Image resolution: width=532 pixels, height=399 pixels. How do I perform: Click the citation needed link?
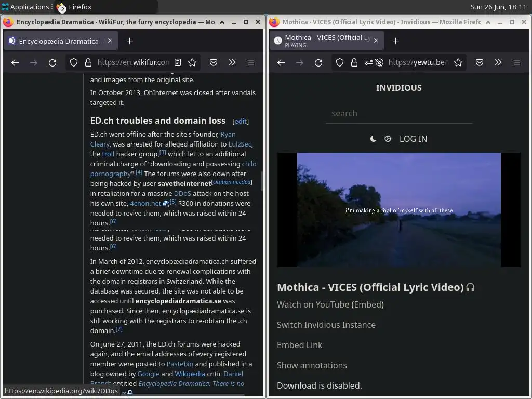pos(232,182)
